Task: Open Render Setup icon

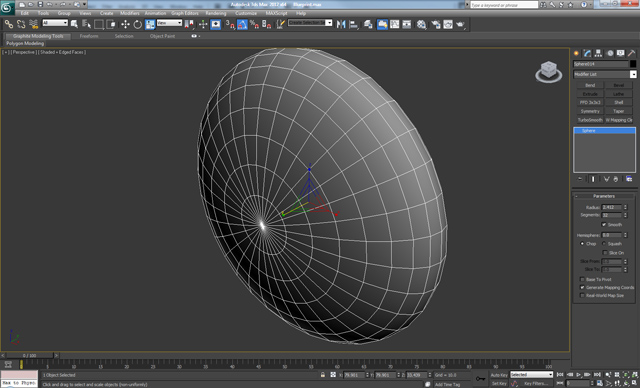Action: pyautogui.click(x=436, y=24)
